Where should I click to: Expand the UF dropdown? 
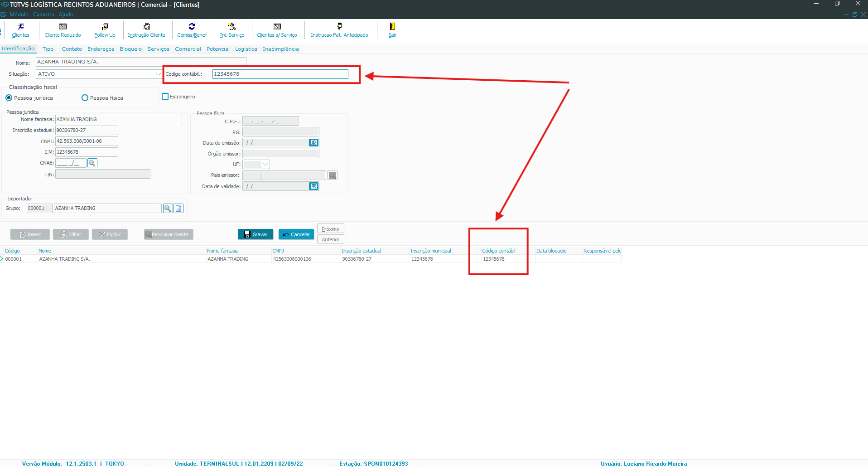pos(265,164)
